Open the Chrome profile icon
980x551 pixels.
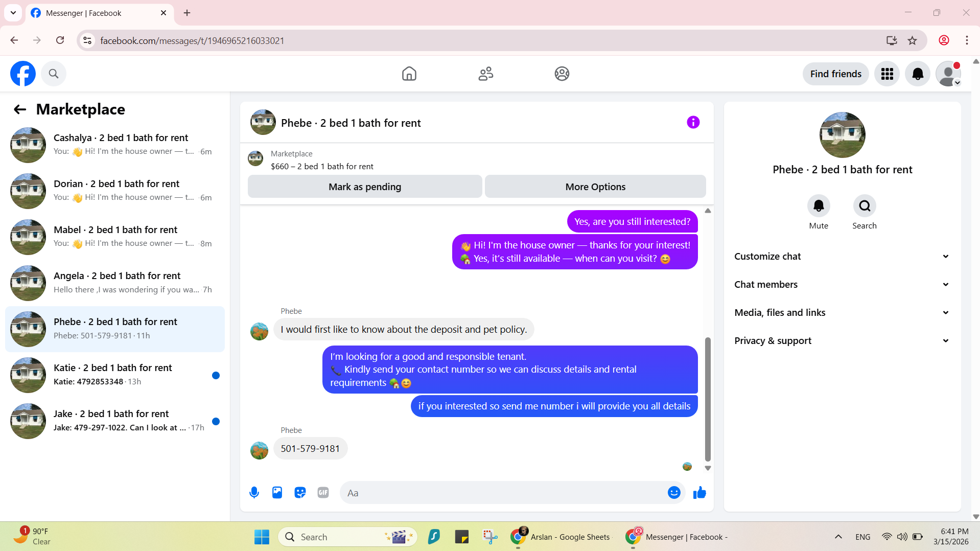[x=944, y=40]
